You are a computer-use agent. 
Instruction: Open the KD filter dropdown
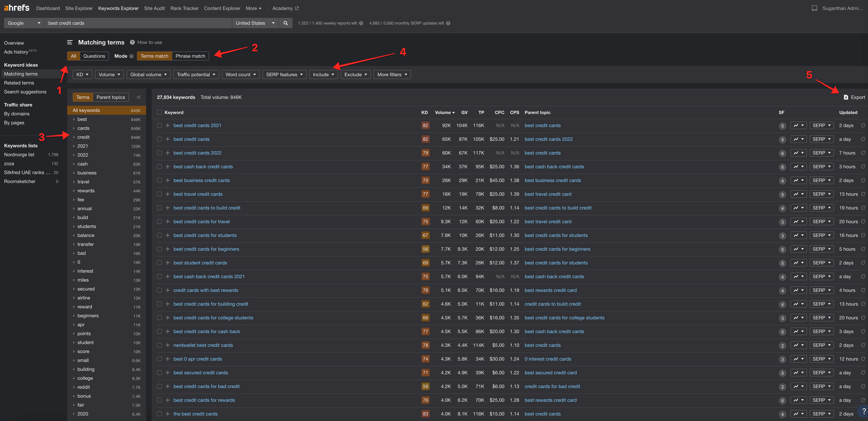click(x=82, y=75)
